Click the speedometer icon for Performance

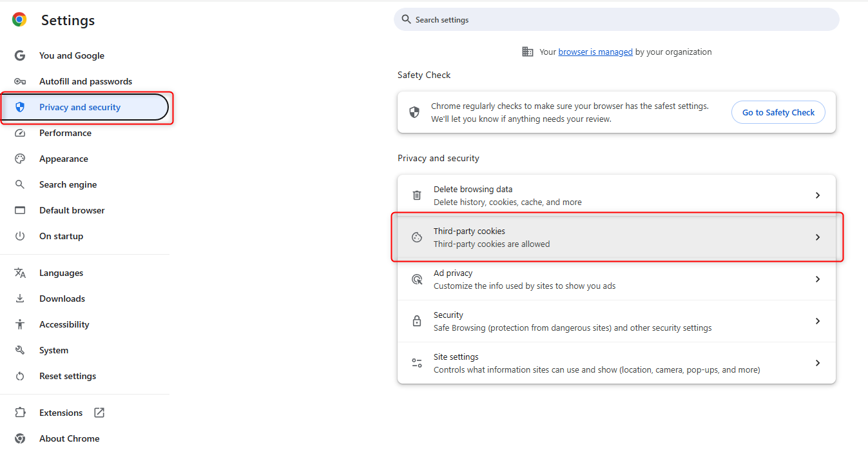point(20,133)
